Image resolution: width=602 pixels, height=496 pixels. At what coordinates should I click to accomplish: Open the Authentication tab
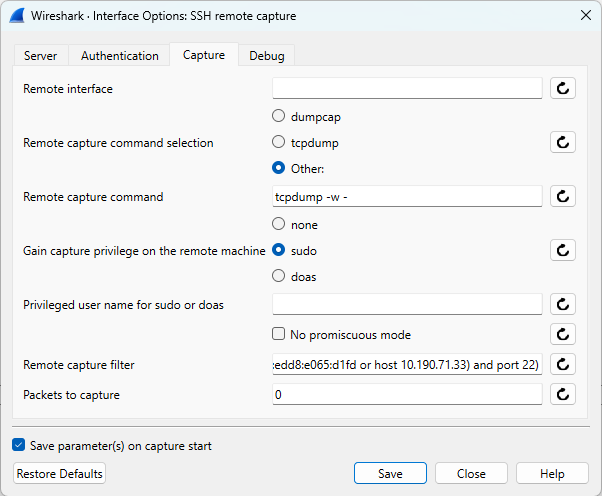[x=119, y=56]
